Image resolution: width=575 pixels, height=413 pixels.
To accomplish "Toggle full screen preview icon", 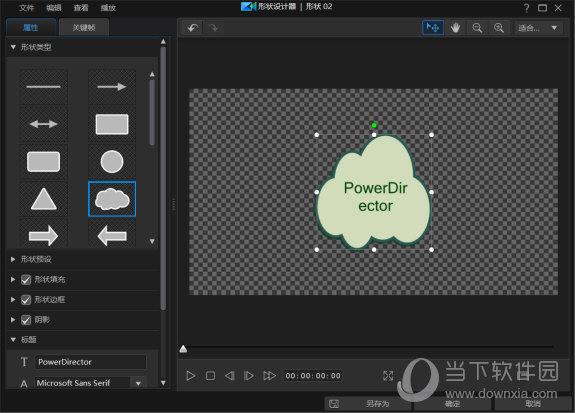I will click(388, 376).
